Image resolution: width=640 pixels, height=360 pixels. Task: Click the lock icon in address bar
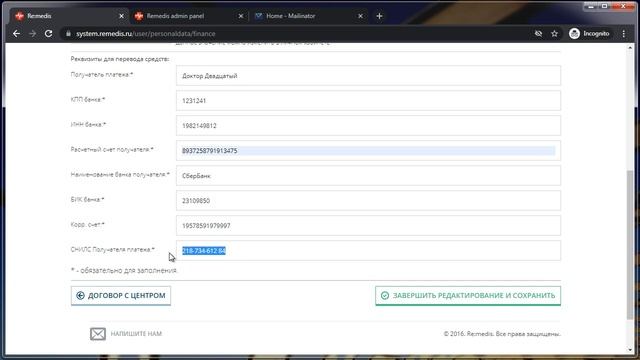(68, 33)
